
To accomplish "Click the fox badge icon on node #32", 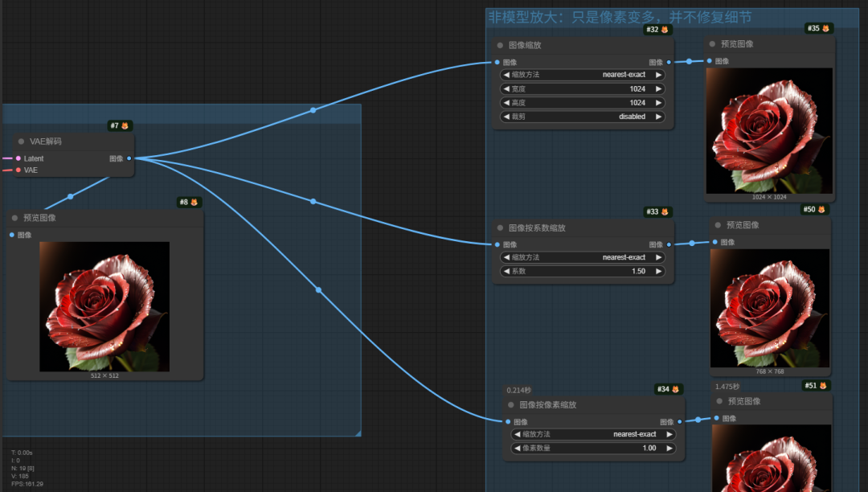I will [665, 29].
